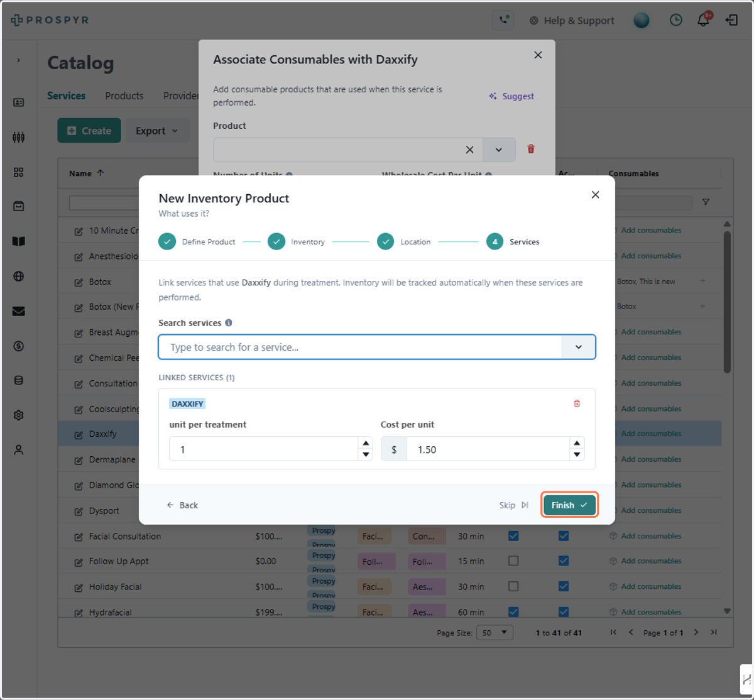The height and width of the screenshot is (700, 754).
Task: Go to Inventory step
Action: 297,241
